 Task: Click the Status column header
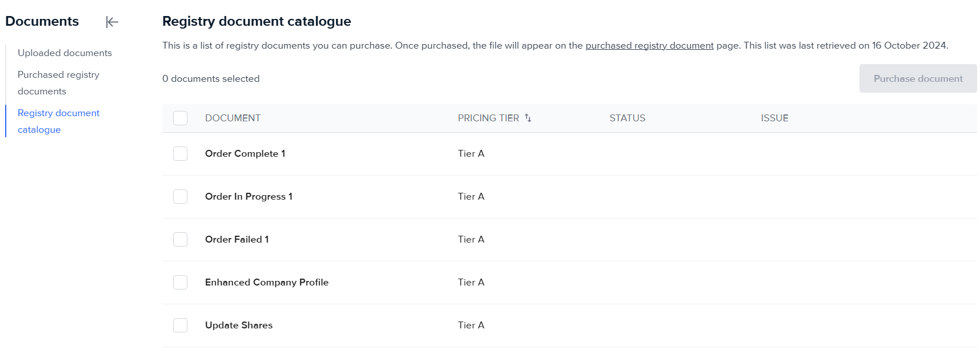pos(627,118)
